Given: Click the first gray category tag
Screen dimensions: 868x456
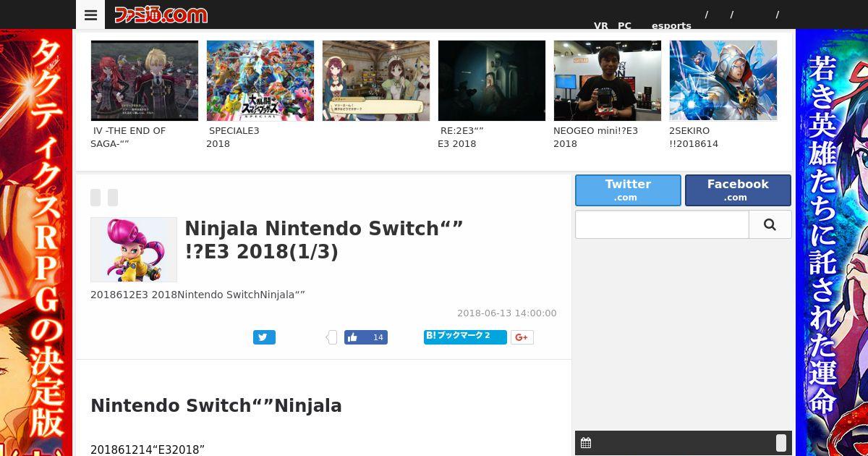Looking at the screenshot, I should 95,198.
